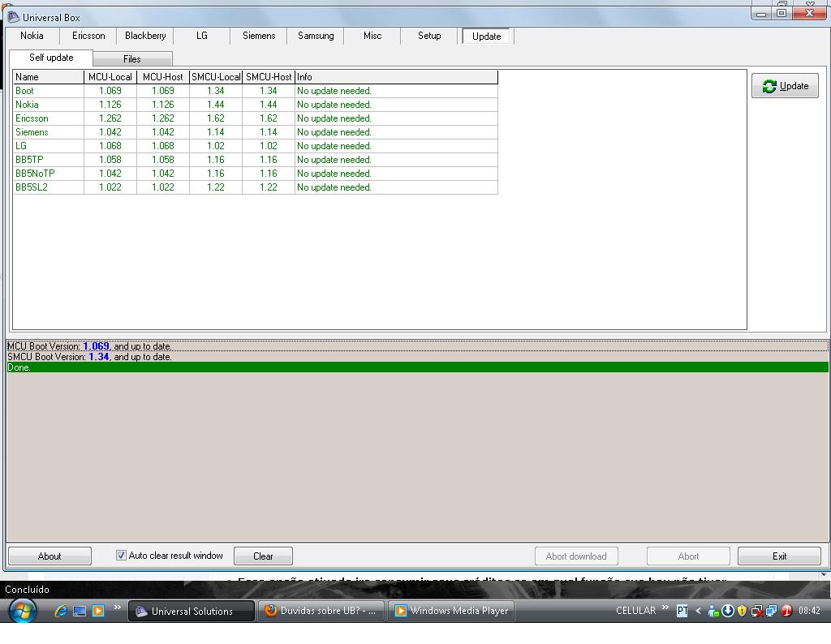This screenshot has width=831, height=644.
Task: Click the PT language bar indicator
Action: click(x=682, y=612)
